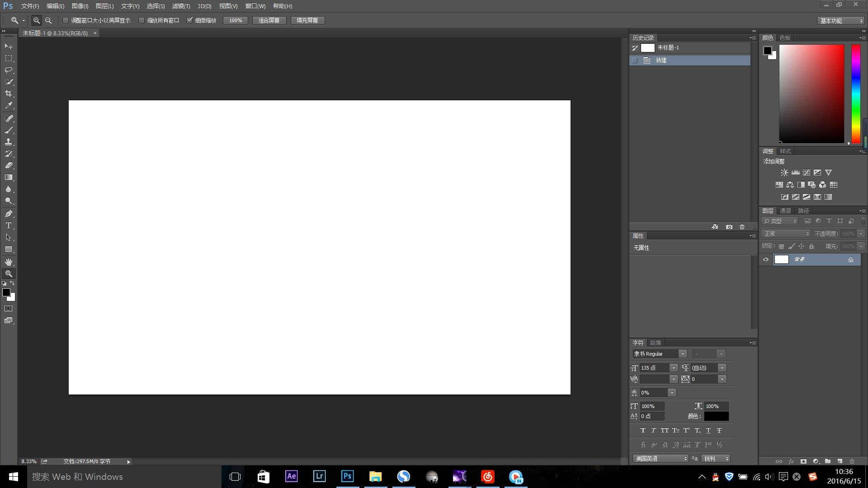Open text language dropdown
The image size is (868, 488).
click(660, 459)
